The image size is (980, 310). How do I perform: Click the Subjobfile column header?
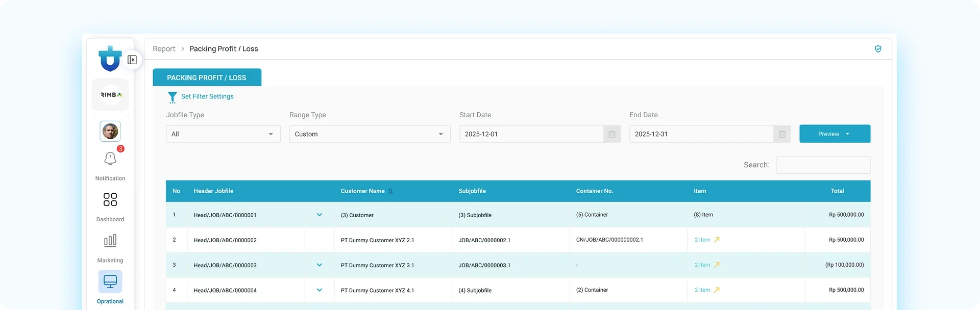pos(472,191)
